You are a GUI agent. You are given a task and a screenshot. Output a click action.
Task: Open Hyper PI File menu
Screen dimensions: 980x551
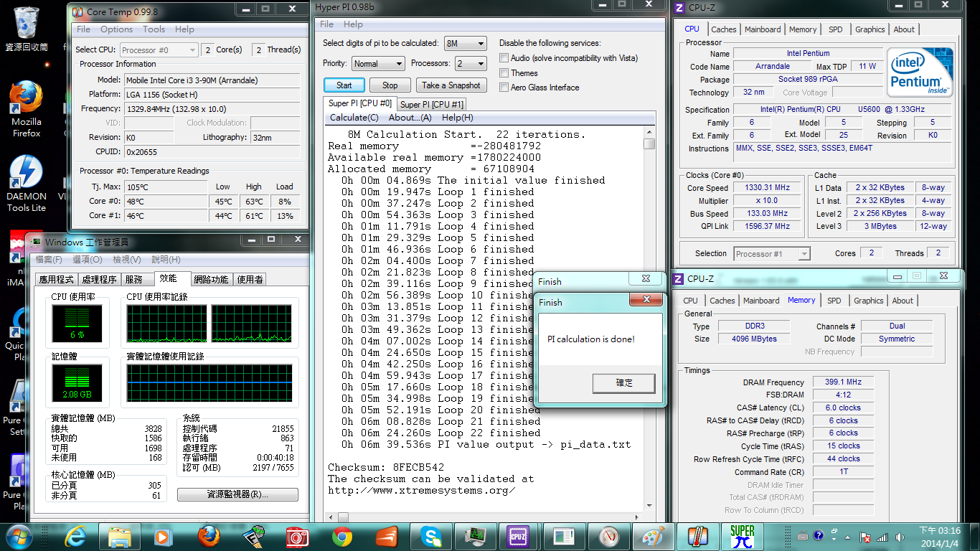click(x=327, y=24)
